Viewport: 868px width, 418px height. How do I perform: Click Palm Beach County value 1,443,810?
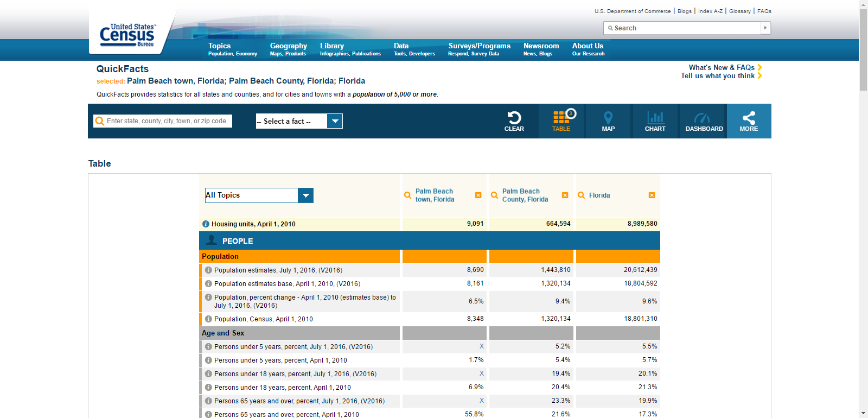556,270
